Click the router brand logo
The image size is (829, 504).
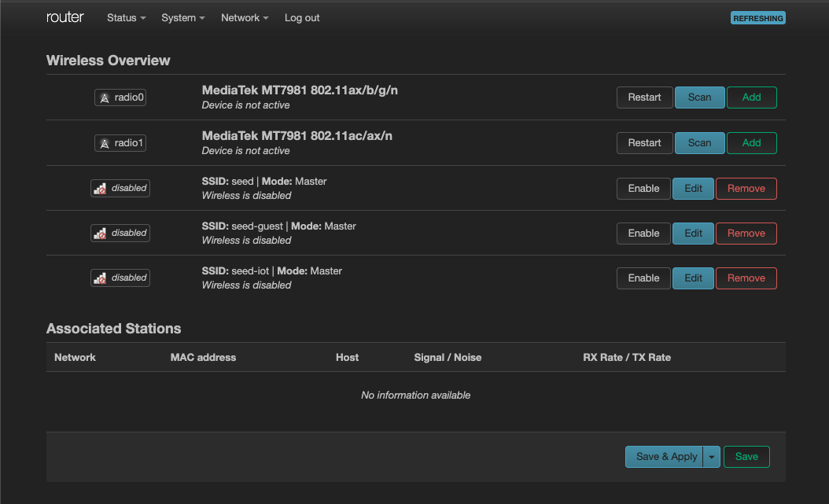(x=65, y=17)
